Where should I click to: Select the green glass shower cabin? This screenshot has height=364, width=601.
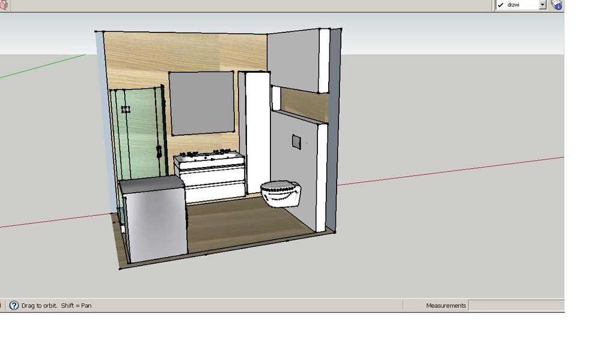tap(138, 132)
